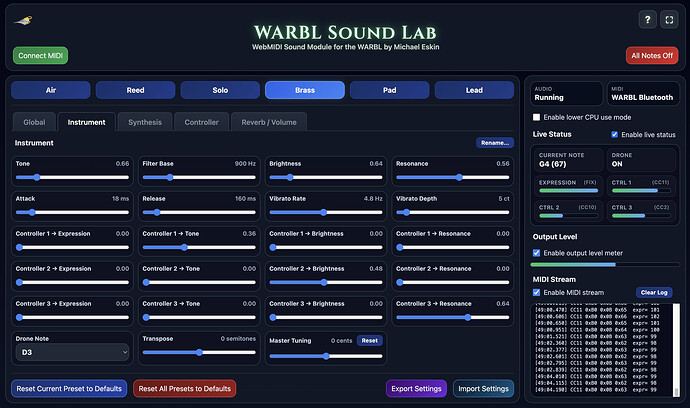Adjust the Master Tuning slider
Screen dimensions: 690x408
coord(326,356)
